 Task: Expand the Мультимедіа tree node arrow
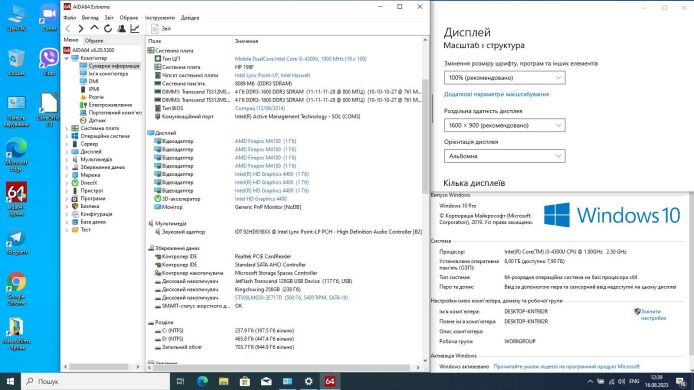(67, 159)
